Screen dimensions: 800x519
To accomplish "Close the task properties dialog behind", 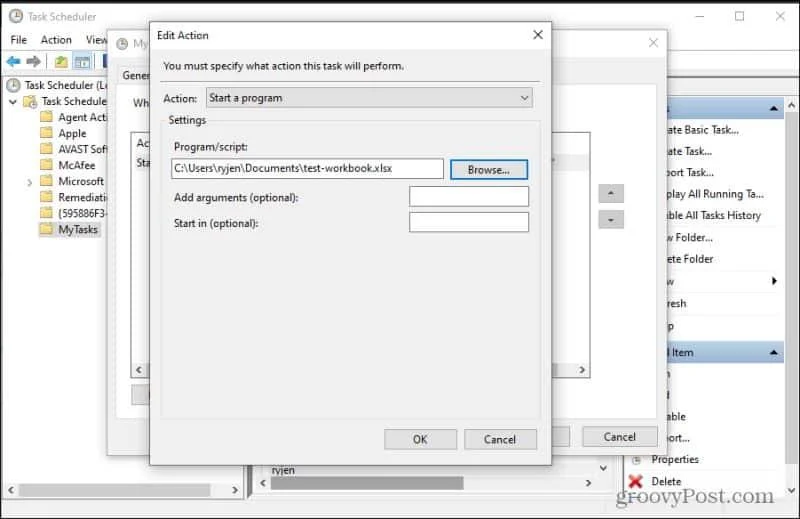I will pos(653,43).
